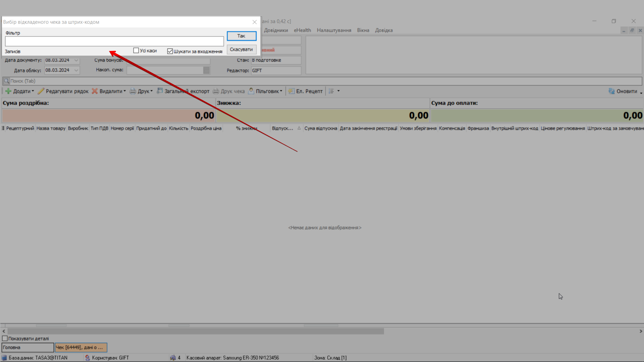Screen dimensions: 644x362
Task: Click the Фільтр text input field
Action: tap(114, 42)
